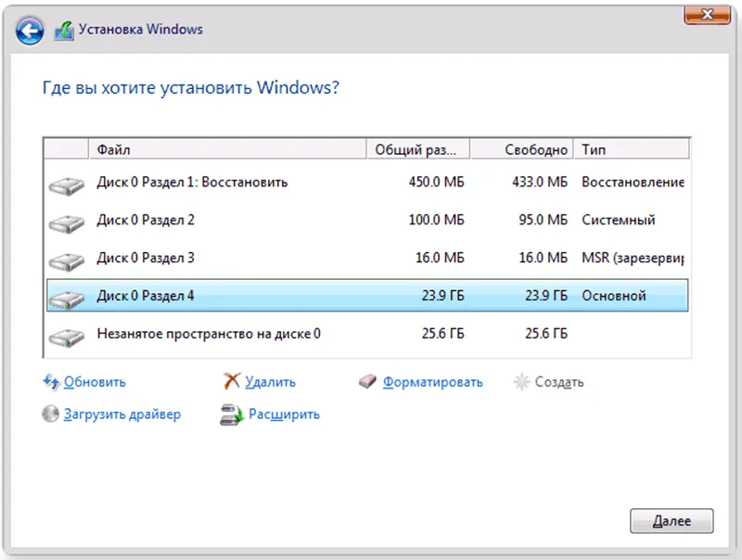
Task: Click the Установка Windows setup icon
Action: (65, 31)
